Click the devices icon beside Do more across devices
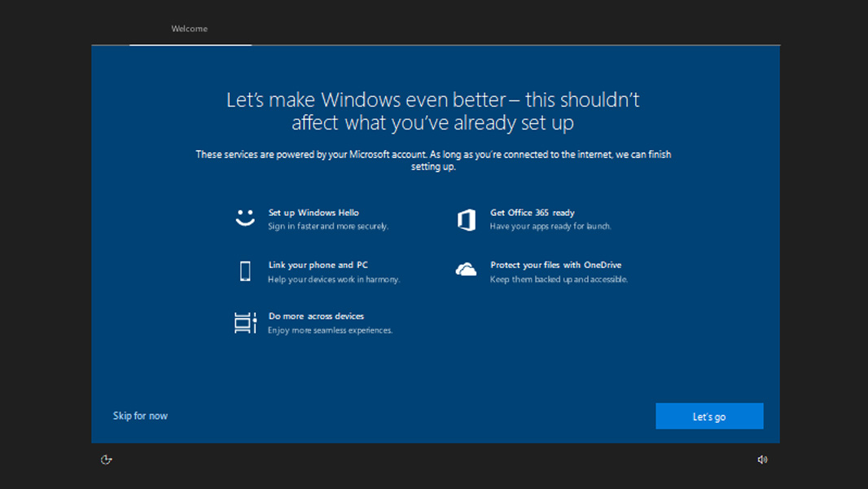This screenshot has height=489, width=868. tap(245, 323)
